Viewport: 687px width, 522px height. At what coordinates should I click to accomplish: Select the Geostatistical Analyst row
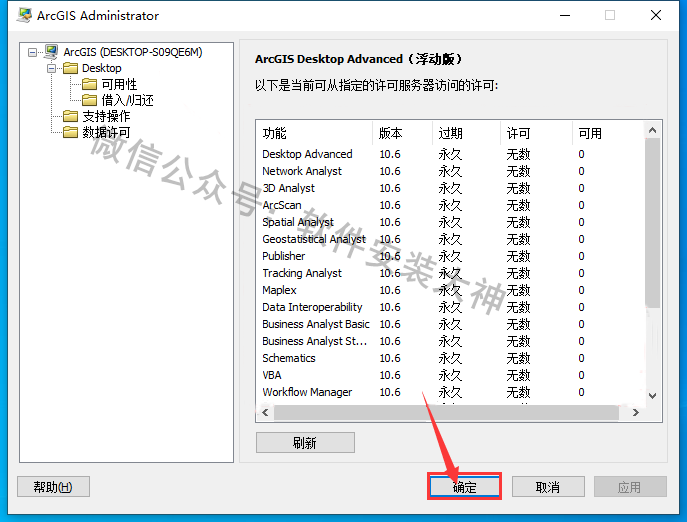pos(450,239)
